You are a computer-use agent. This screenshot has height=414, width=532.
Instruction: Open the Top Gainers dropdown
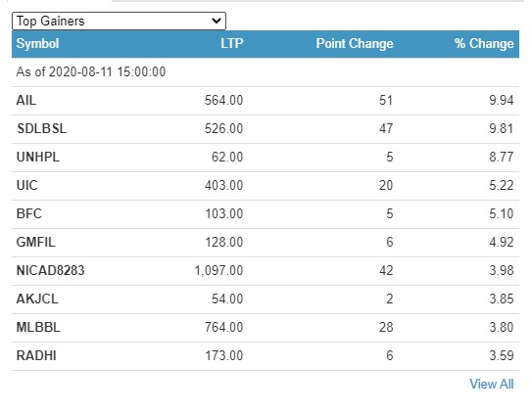coord(119,21)
